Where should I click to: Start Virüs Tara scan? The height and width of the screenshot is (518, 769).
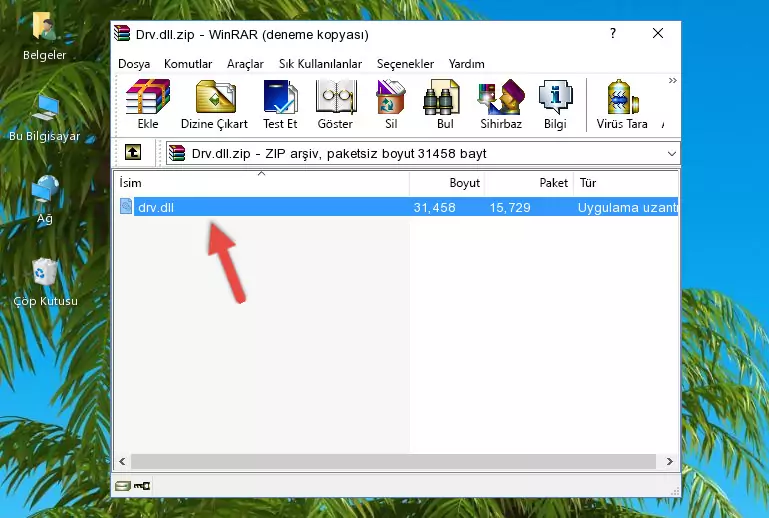(x=622, y=104)
